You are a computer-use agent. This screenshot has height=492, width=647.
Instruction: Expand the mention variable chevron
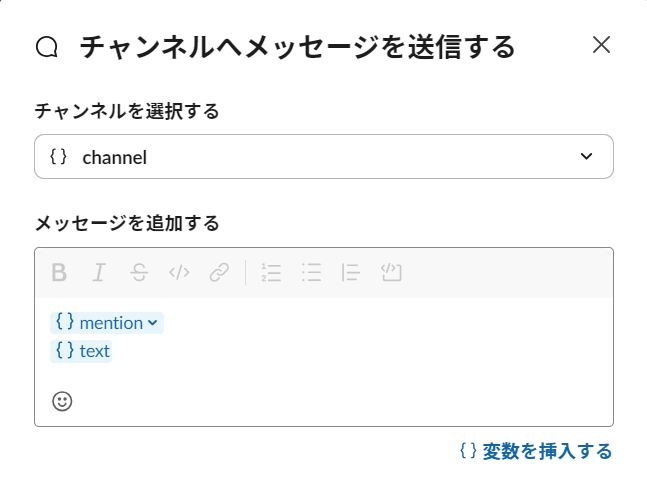152,323
